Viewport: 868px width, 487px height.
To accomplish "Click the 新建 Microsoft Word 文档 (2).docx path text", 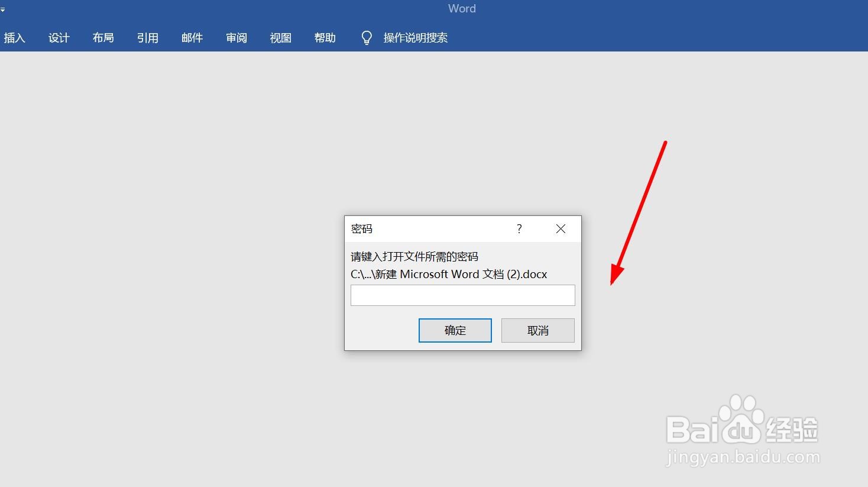I will [448, 274].
